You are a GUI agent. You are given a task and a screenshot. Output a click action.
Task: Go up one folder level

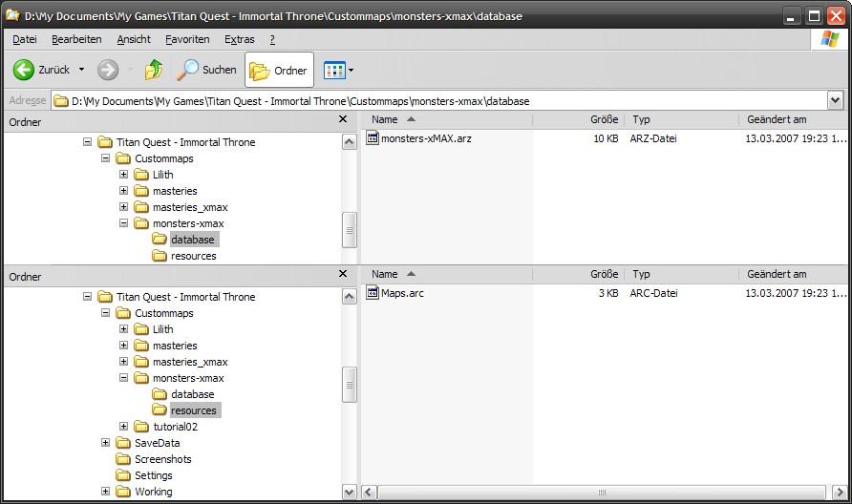[154, 70]
